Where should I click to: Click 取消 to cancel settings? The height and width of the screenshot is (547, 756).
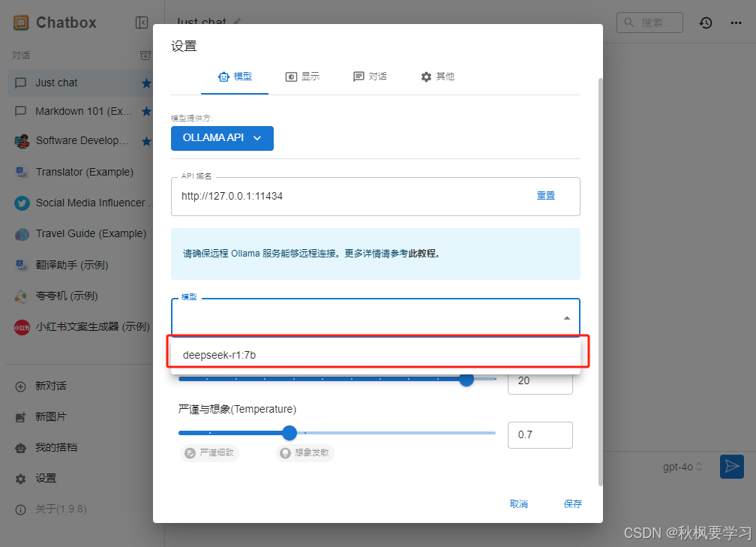[519, 504]
